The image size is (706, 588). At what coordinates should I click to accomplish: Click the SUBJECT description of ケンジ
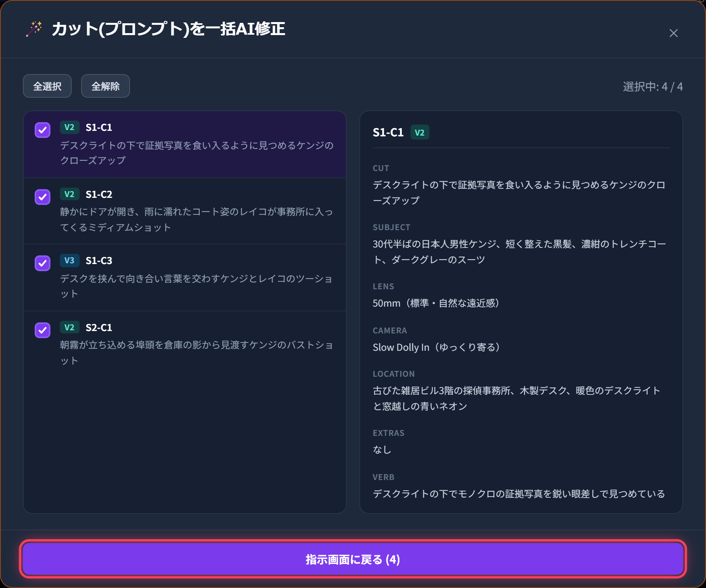(x=519, y=252)
